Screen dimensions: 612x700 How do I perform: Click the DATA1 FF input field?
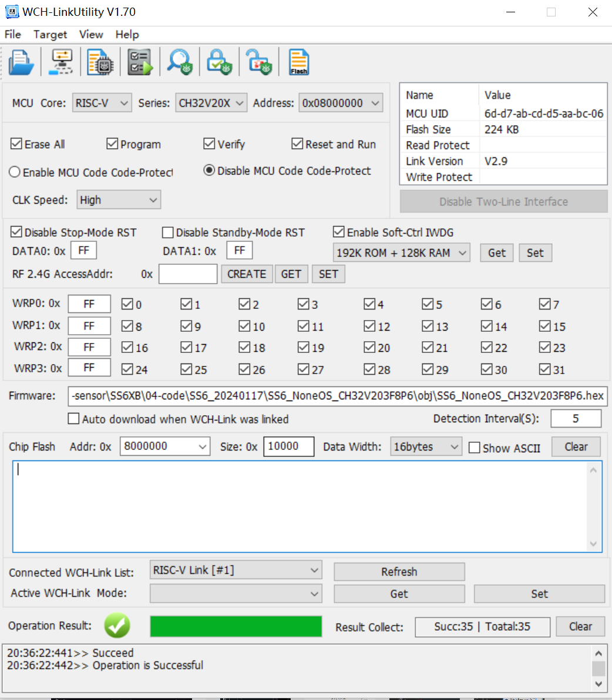coord(240,250)
